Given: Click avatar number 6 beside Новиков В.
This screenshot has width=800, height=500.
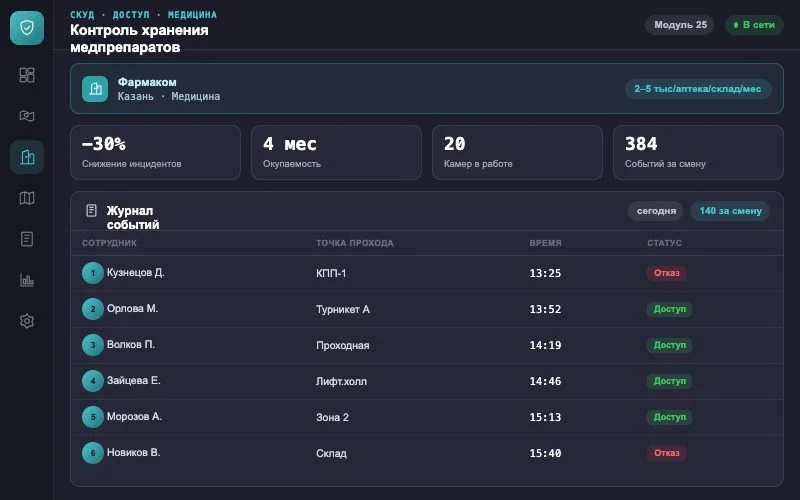Looking at the screenshot, I should (x=93, y=453).
